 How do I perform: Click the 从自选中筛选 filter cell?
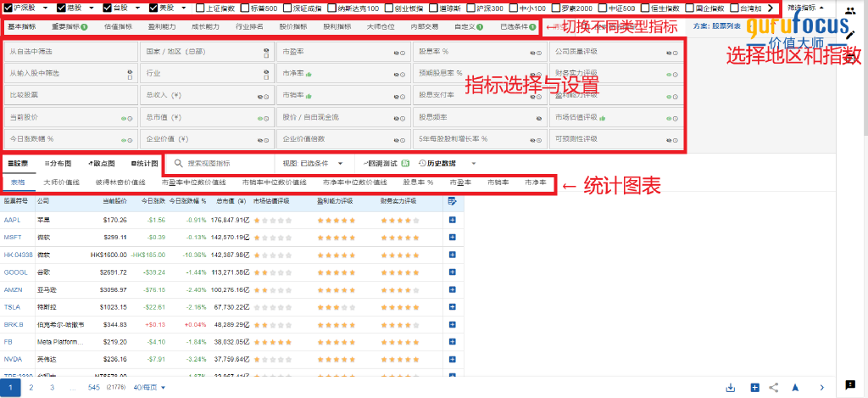click(x=70, y=52)
